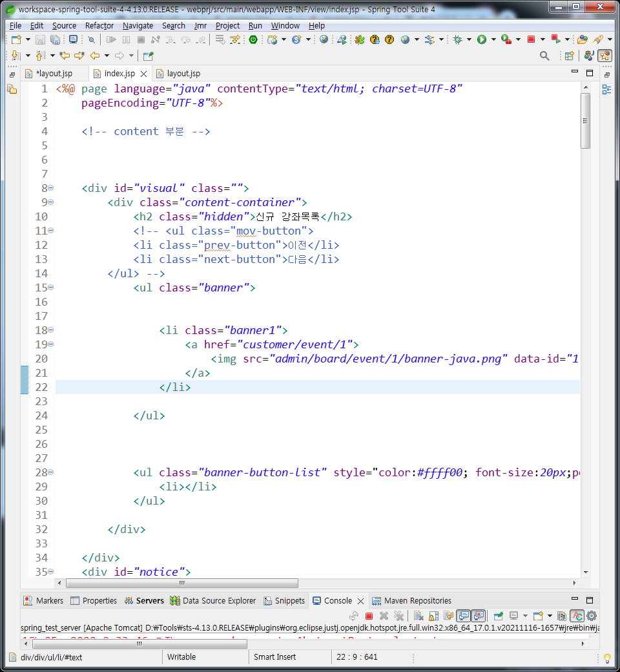This screenshot has height=672, width=620.
Task: Open the Refactor menu
Action: [99, 26]
